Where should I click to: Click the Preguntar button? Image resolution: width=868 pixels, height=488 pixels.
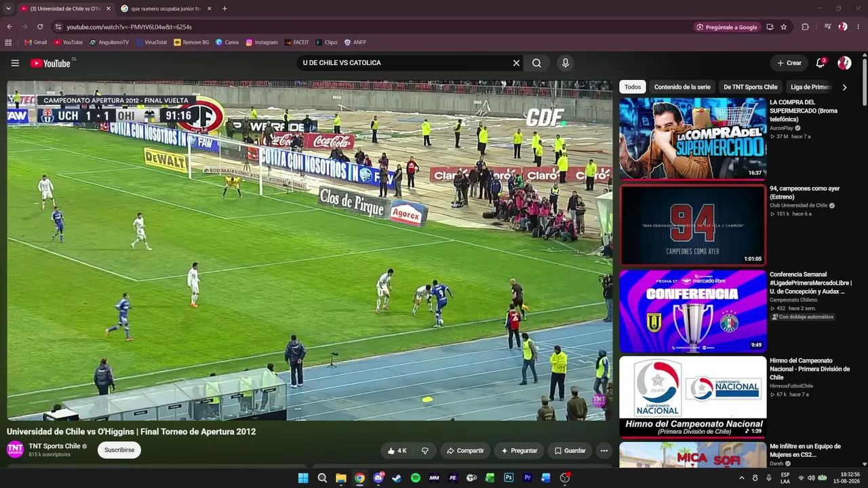519,451
